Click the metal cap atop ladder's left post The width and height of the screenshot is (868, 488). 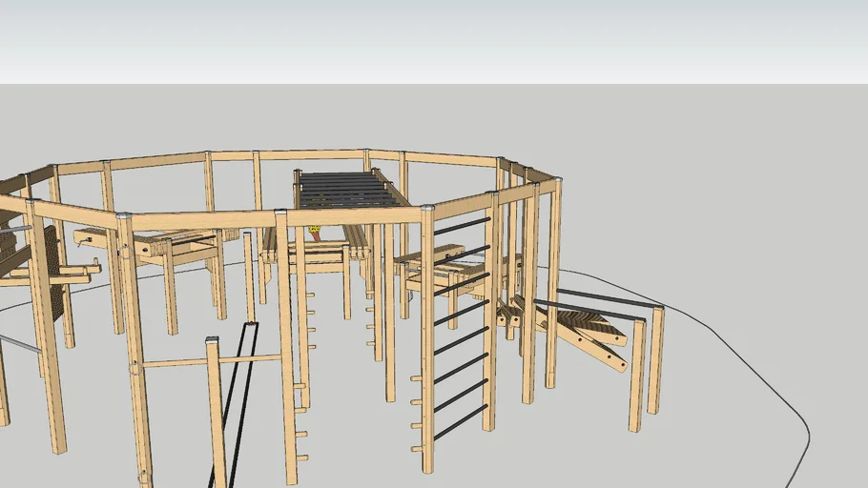(x=426, y=207)
